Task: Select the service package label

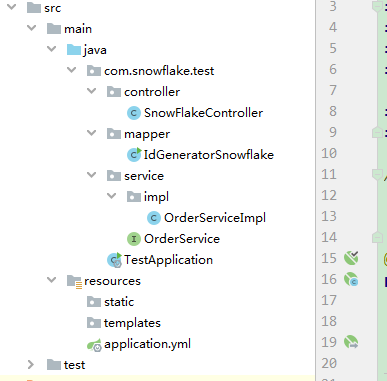Action: pos(144,176)
